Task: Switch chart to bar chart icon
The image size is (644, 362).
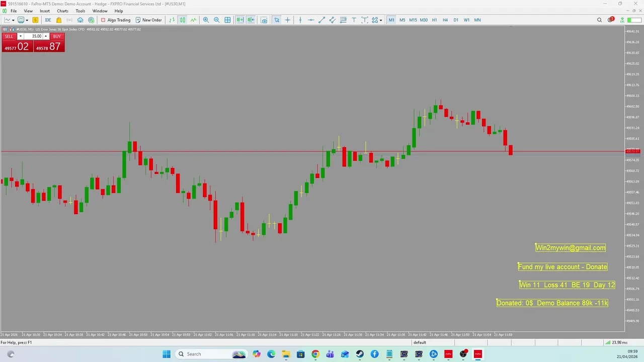Action: click(x=172, y=20)
